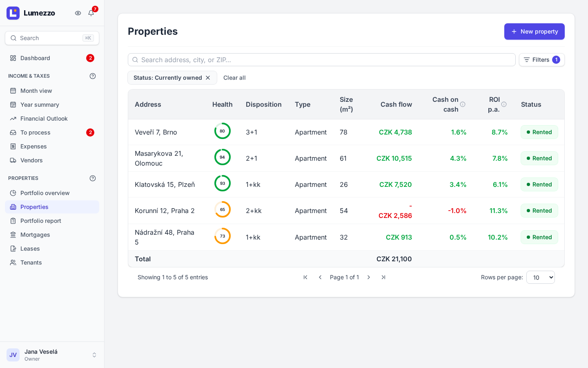
Task: Navigate to Year summary
Action: 52,105
